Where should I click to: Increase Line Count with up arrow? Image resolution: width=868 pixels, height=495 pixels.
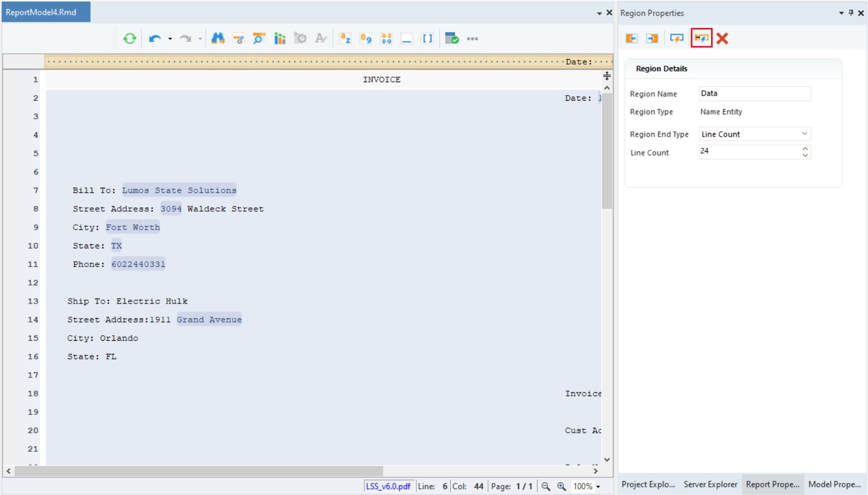pyautogui.click(x=805, y=148)
